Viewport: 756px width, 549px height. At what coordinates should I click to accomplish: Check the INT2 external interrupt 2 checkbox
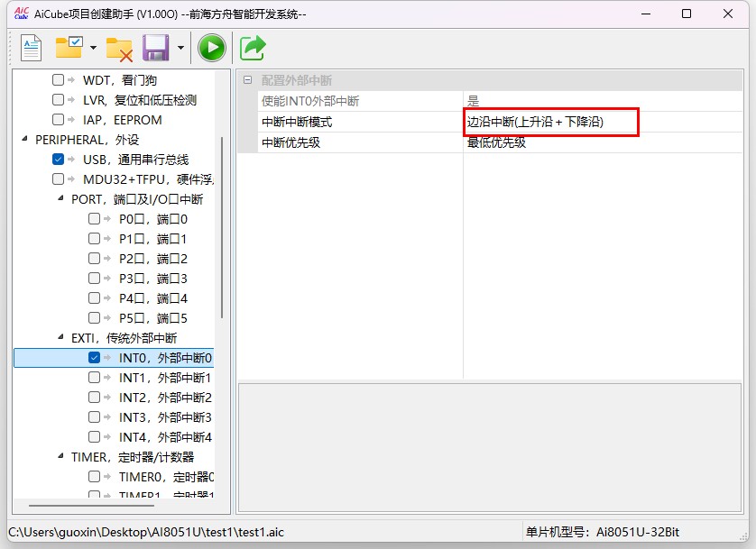pyautogui.click(x=94, y=398)
